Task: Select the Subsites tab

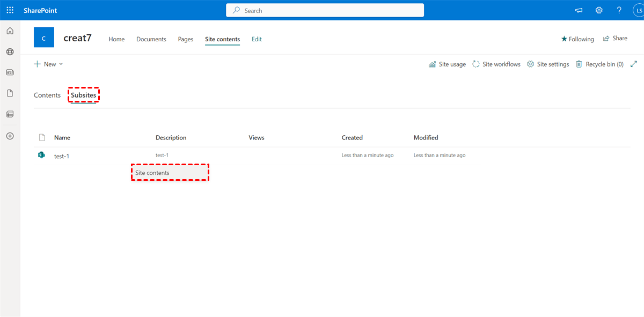Action: (84, 95)
